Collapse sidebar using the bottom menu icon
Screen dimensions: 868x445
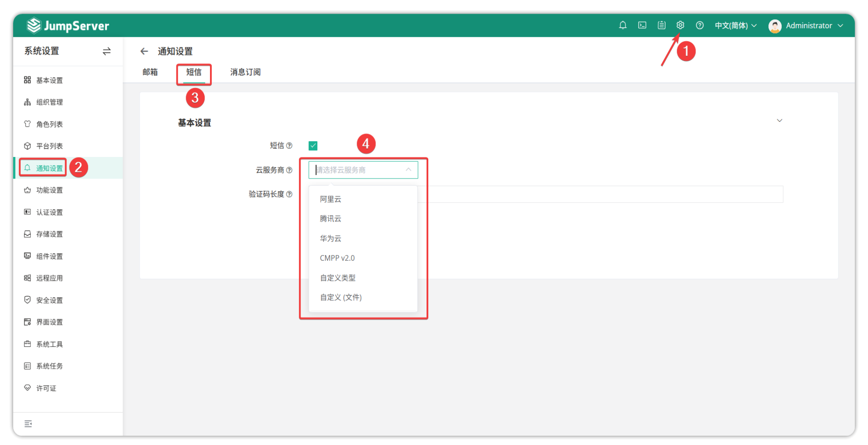click(28, 424)
